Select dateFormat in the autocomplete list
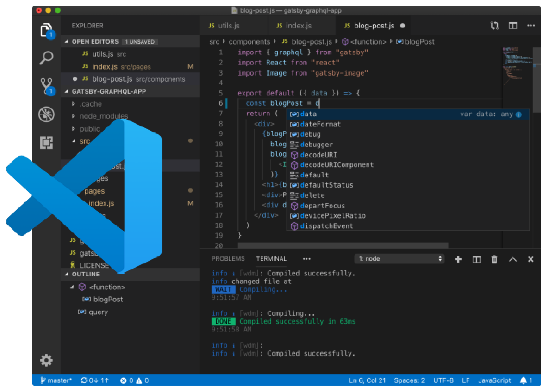547x392 pixels. click(320, 124)
